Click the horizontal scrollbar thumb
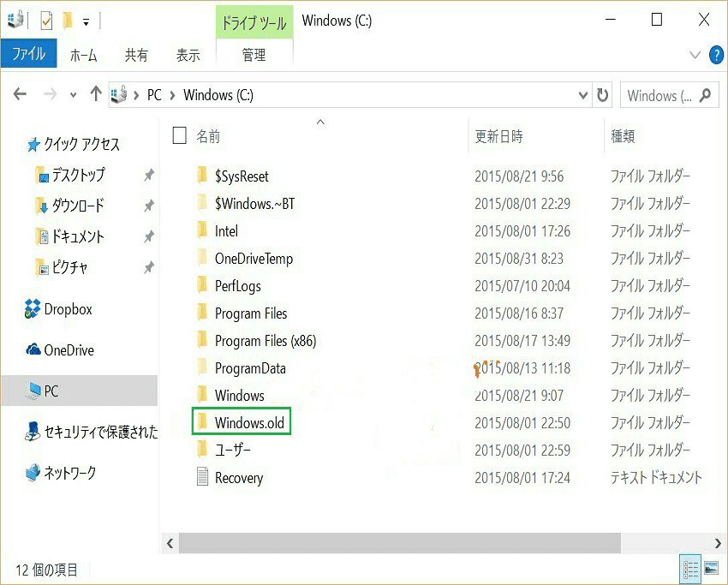This screenshot has width=728, height=585. (400, 543)
